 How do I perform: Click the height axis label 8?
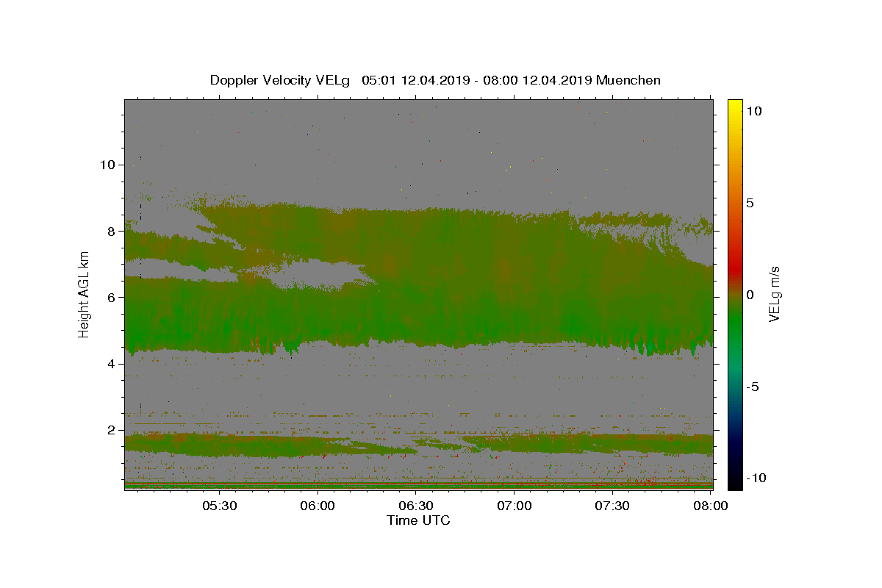tap(110, 231)
